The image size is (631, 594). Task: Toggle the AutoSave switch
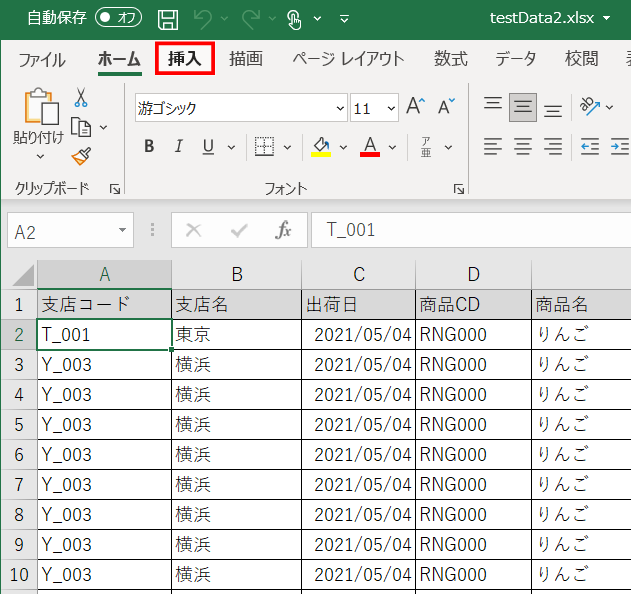pos(118,18)
